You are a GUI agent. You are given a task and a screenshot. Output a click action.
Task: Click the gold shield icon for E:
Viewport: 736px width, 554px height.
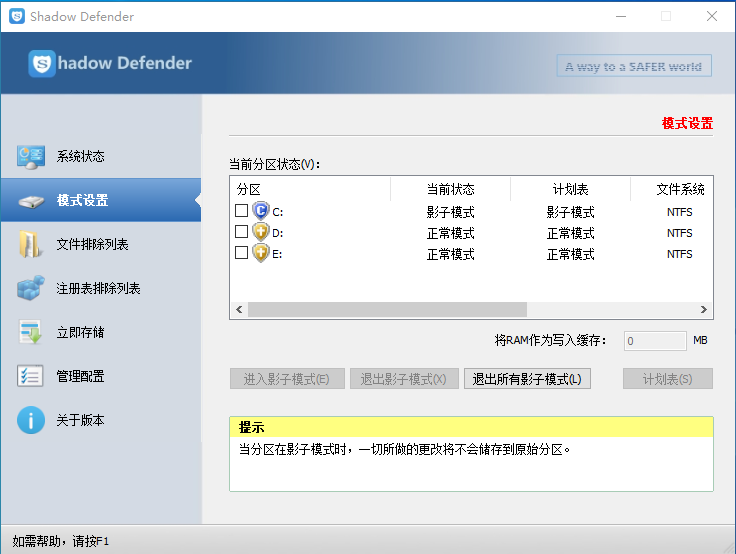[x=261, y=253]
